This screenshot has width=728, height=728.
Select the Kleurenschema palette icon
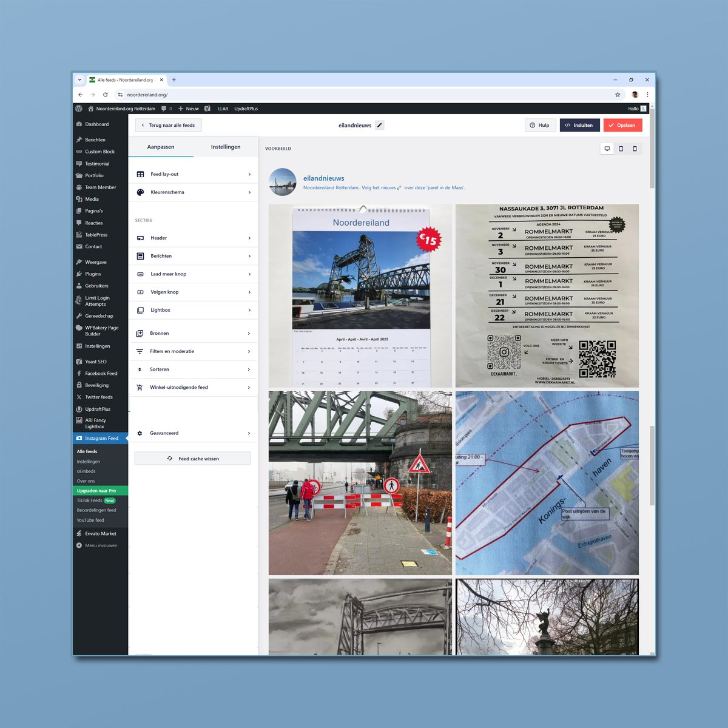point(141,192)
